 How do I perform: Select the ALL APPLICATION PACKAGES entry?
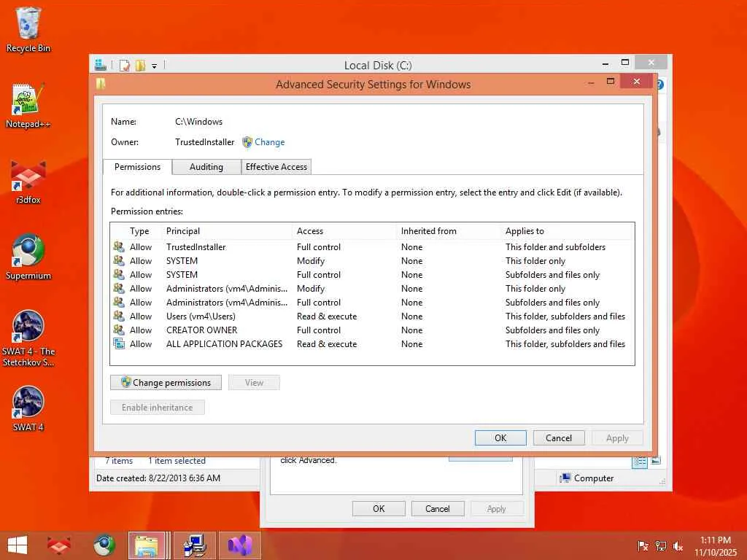(372, 343)
